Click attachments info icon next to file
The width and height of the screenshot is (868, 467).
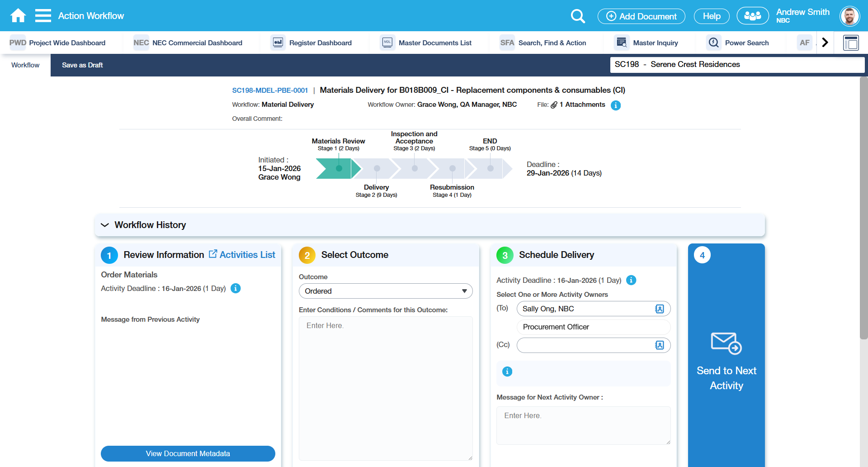pyautogui.click(x=615, y=105)
